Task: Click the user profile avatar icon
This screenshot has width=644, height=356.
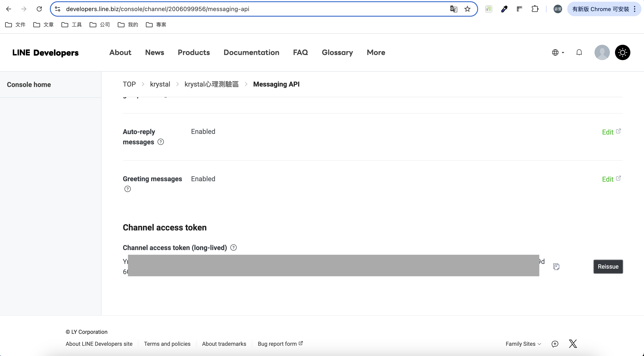Action: [602, 52]
